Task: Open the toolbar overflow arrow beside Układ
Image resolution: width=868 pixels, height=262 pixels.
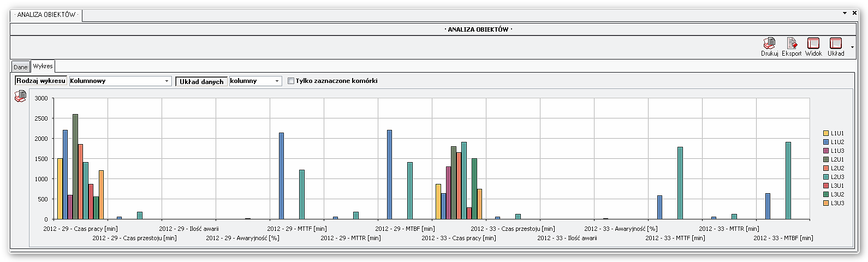Action: point(852,47)
